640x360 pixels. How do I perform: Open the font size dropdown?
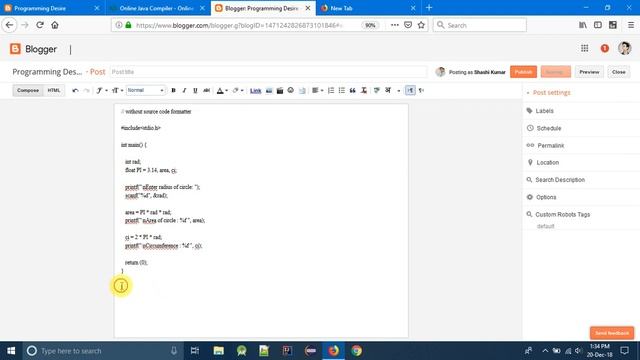117,91
